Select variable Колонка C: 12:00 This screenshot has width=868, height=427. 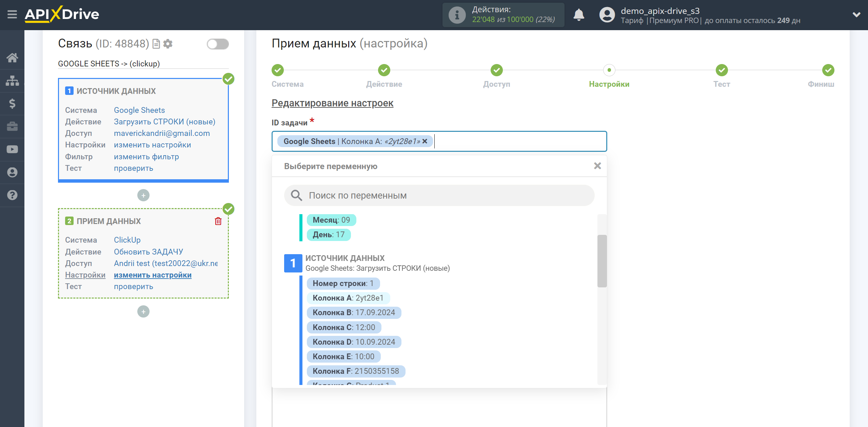coord(344,327)
